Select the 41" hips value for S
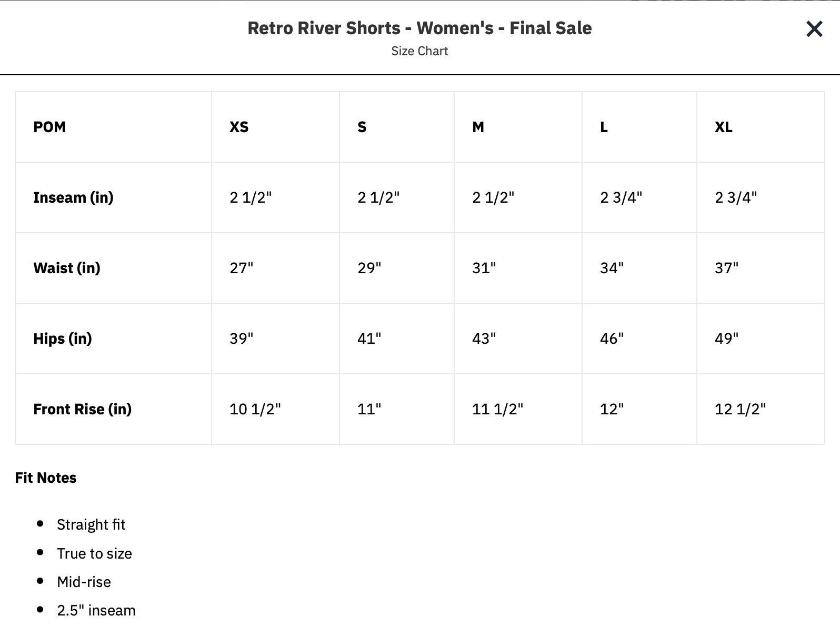 [x=369, y=339]
